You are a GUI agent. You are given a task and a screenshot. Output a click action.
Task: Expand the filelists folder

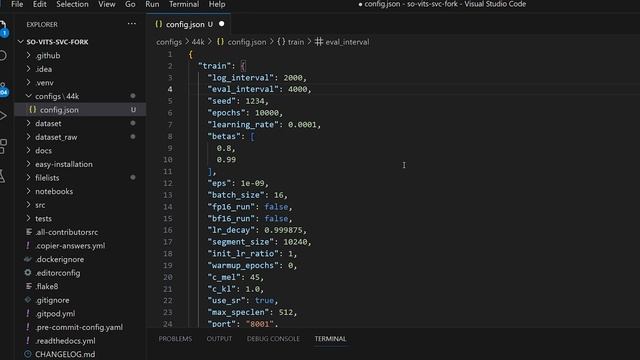47,178
